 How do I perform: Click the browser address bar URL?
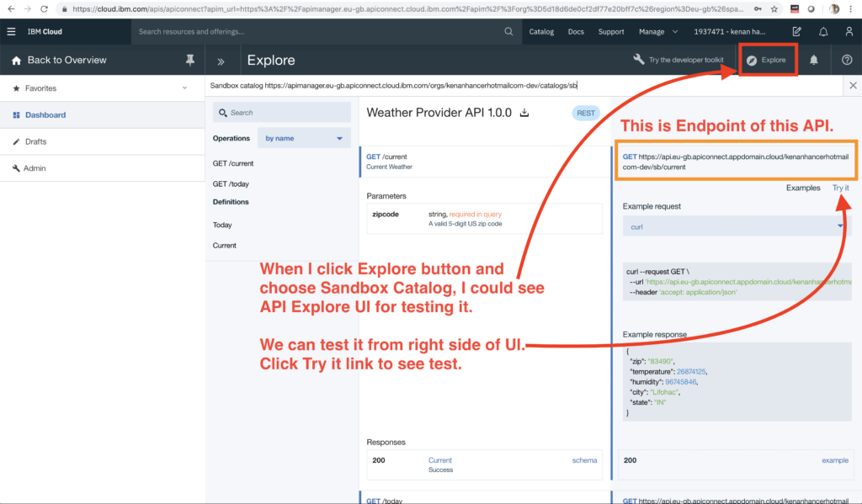pyautogui.click(x=407, y=8)
